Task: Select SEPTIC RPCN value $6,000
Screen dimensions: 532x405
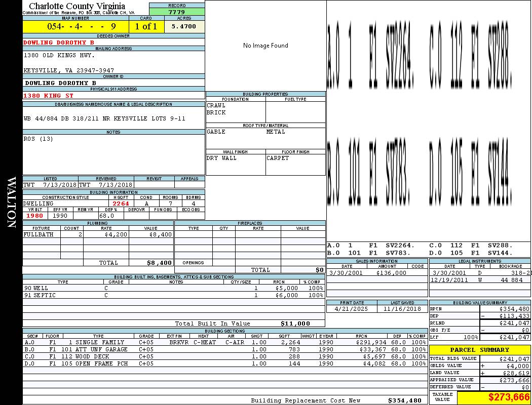Action: [x=287, y=296]
